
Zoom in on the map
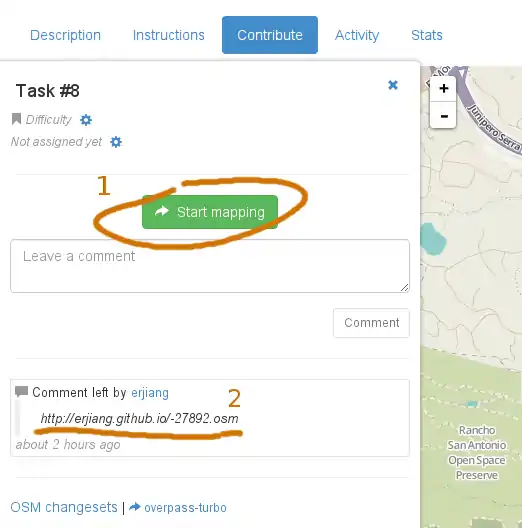tap(443, 89)
